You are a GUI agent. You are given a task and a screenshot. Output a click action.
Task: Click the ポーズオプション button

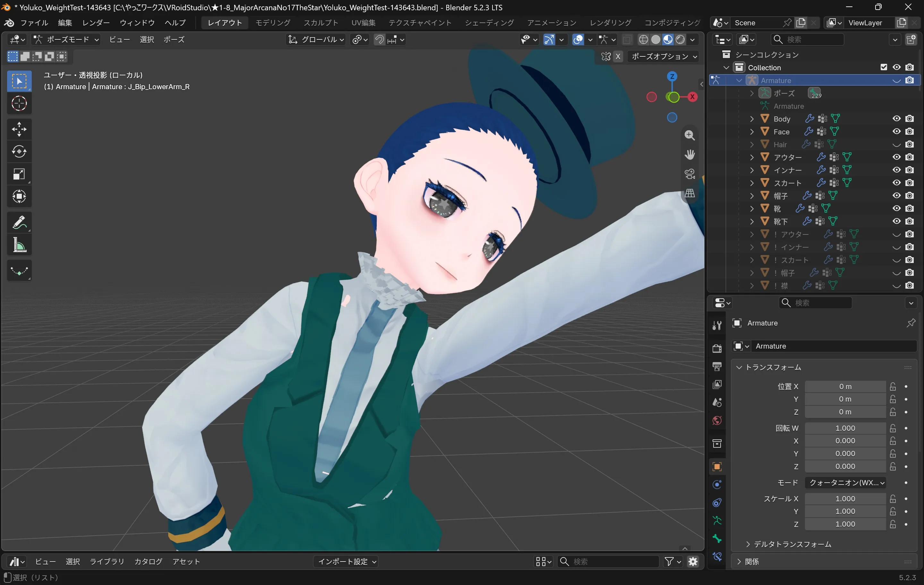[x=664, y=56]
